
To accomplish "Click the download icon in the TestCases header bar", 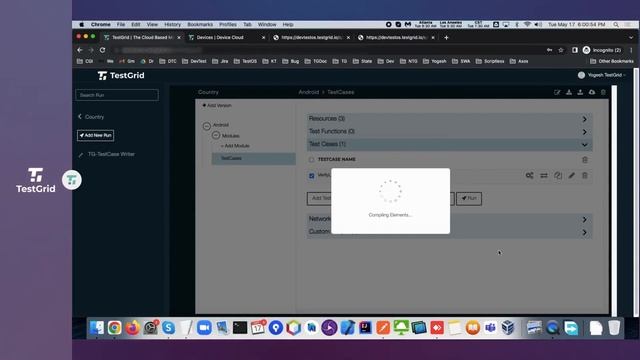I will (569, 92).
